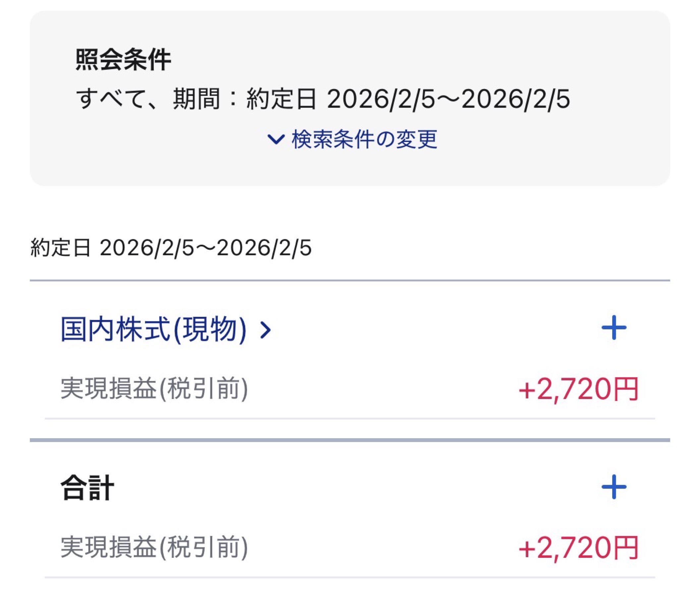Click the 照会条件 heading
Viewport: 700px width, 597px height.
coord(123,60)
